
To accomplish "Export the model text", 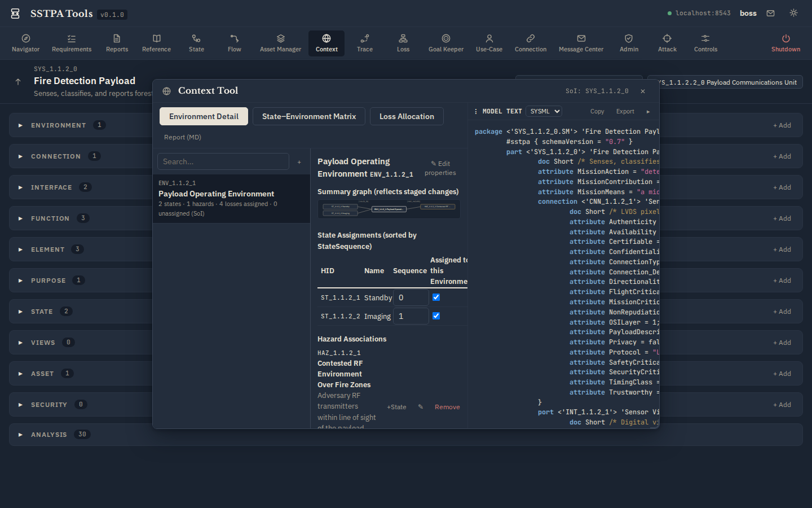I will tap(625, 112).
